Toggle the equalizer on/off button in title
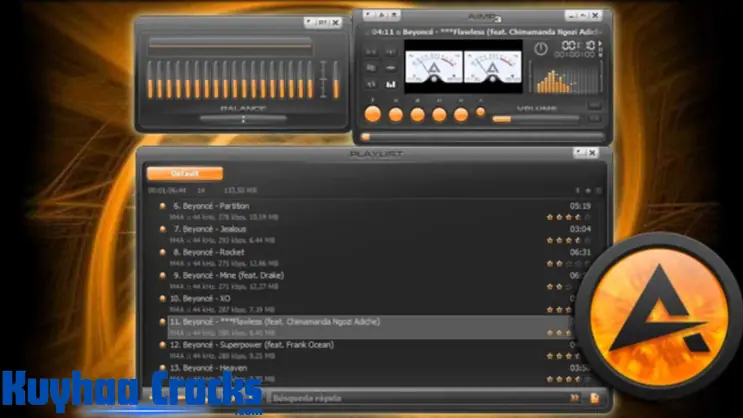Viewport: 743px width, 418px height. [324, 21]
